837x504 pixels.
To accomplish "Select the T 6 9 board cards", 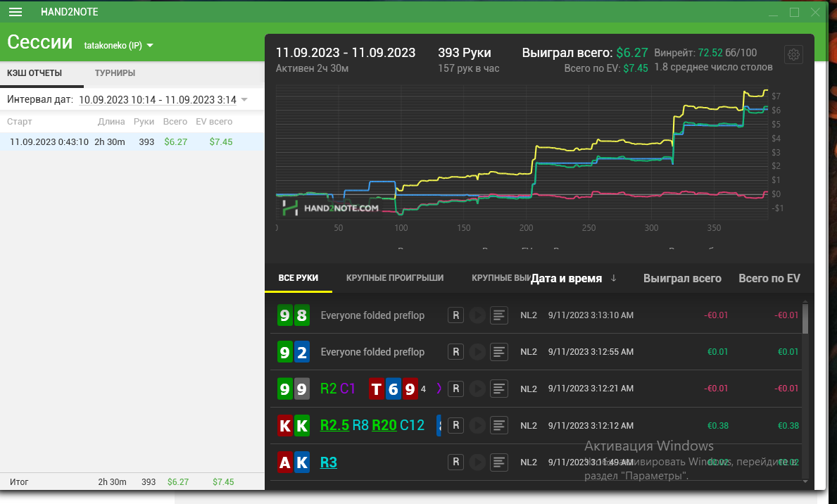I will coord(394,389).
